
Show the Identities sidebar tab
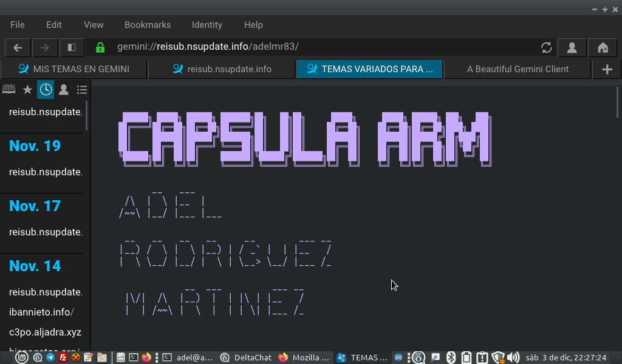64,90
